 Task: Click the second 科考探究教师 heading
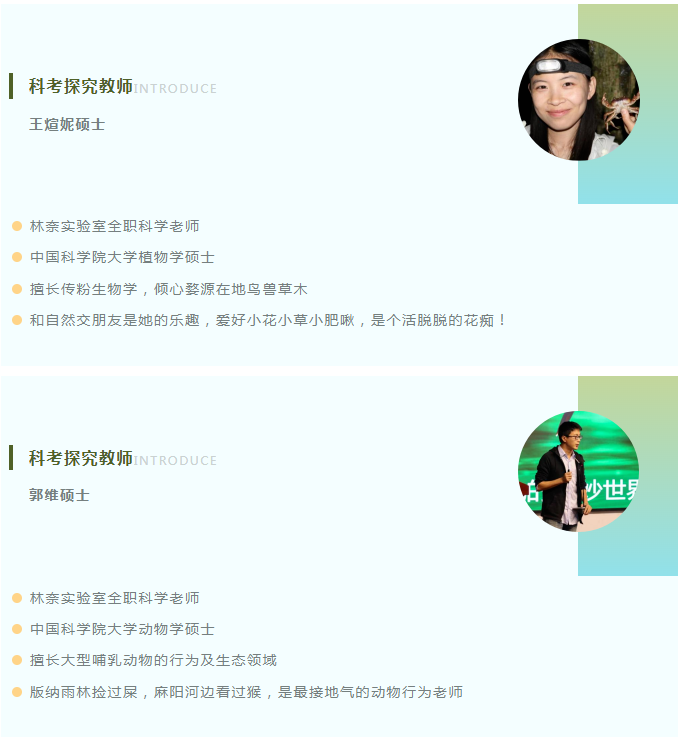point(81,458)
